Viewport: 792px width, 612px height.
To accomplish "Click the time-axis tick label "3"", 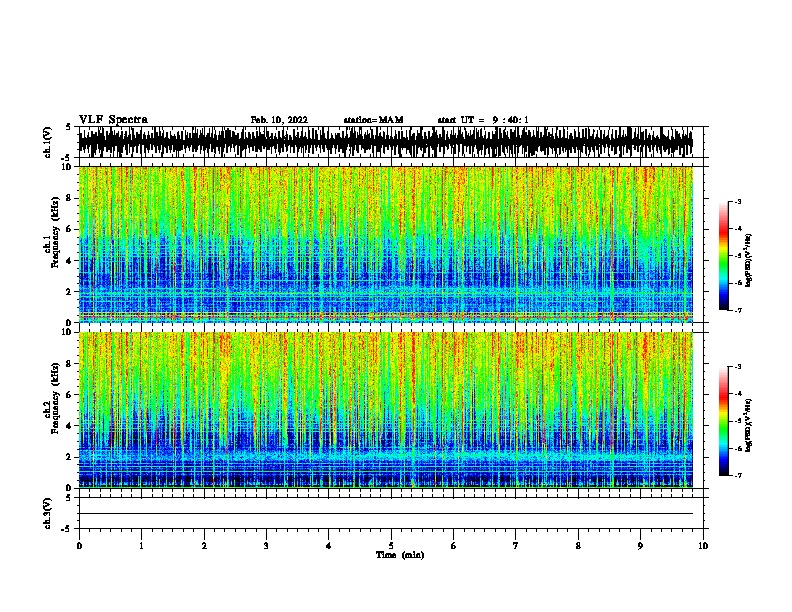I will tap(266, 545).
